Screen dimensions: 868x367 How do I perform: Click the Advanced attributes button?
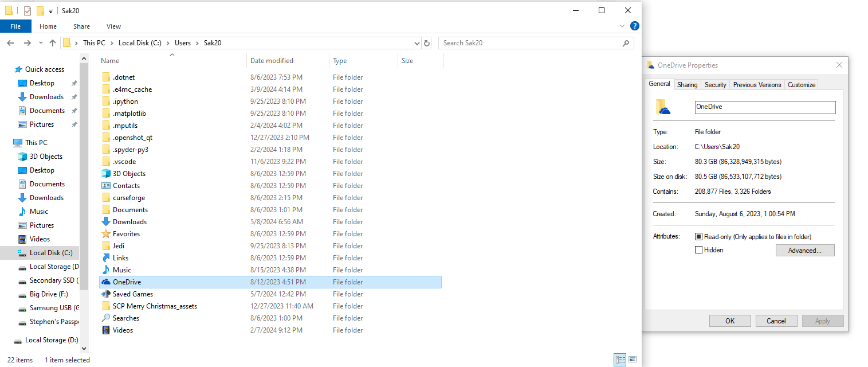pyautogui.click(x=805, y=250)
